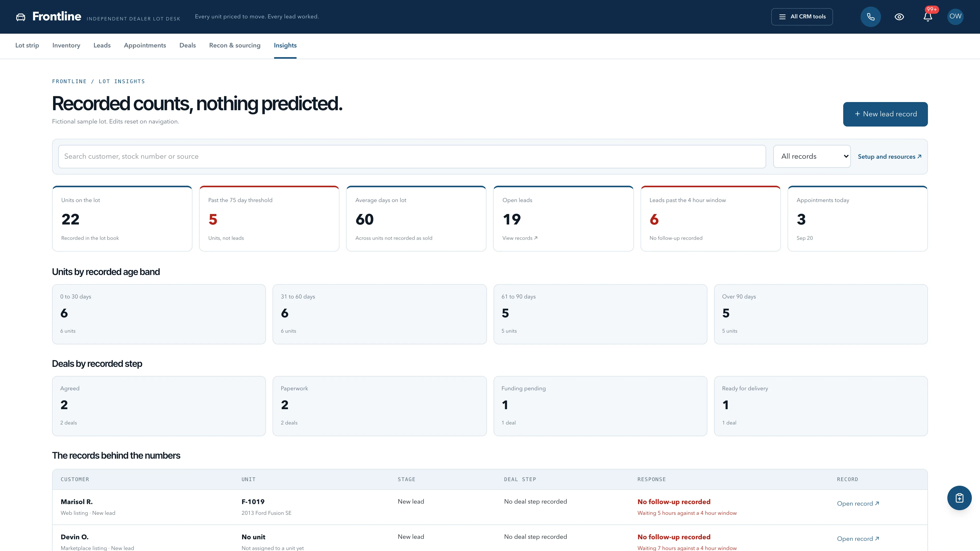Viewport: 980px width, 551px height.
Task: Select the Average days on lot card
Action: point(416,219)
